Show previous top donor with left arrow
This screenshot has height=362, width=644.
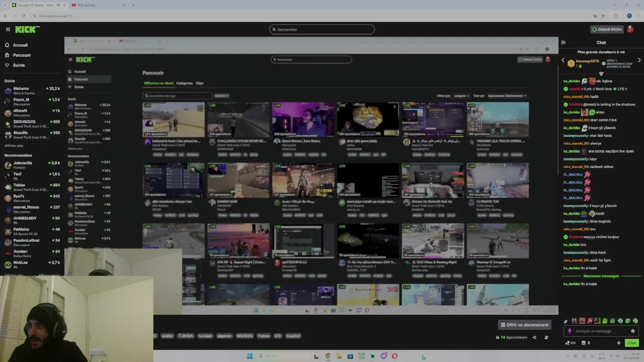[563, 60]
